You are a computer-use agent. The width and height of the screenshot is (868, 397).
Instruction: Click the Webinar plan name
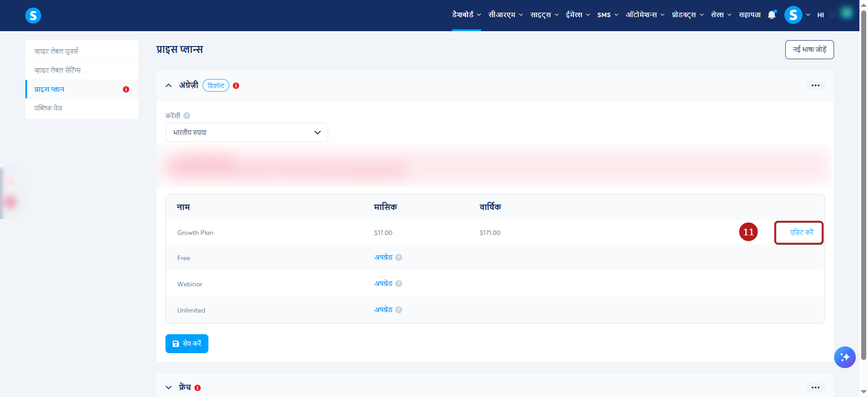coord(190,284)
